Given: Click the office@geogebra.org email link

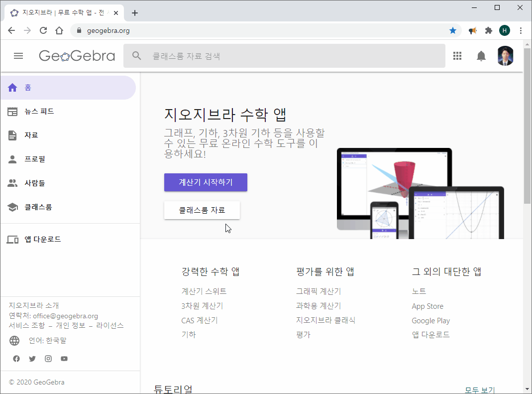Looking at the screenshot, I should (66, 316).
